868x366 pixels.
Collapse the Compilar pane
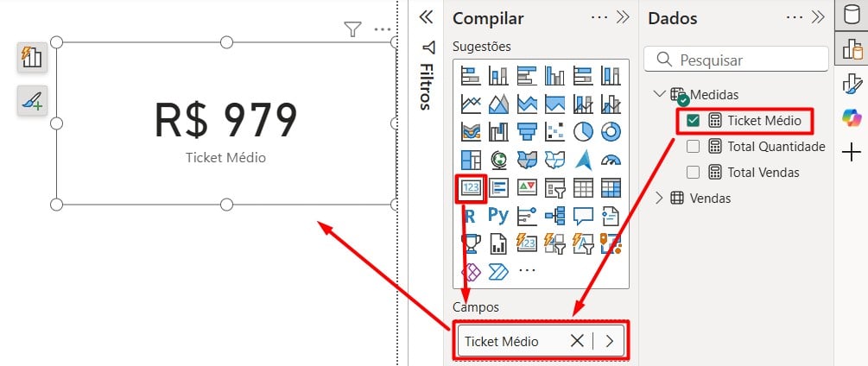[x=624, y=17]
